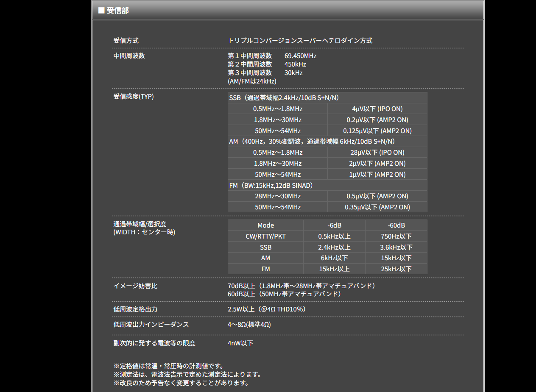
Task: Select the トリプルコンバージョンスーパーヘテロダイン方式 text
Action: [x=300, y=41]
